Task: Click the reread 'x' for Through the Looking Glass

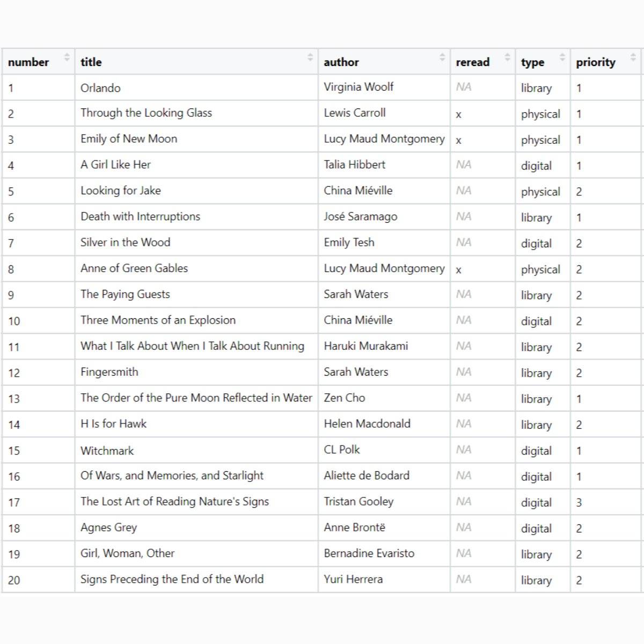Action: click(458, 114)
